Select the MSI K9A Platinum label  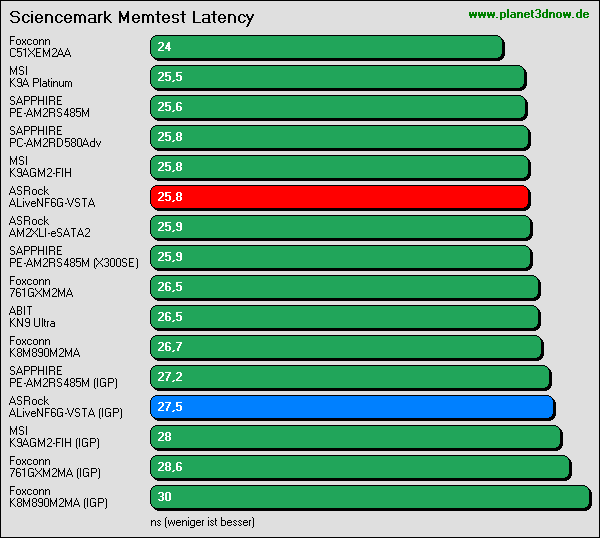pos(41,77)
